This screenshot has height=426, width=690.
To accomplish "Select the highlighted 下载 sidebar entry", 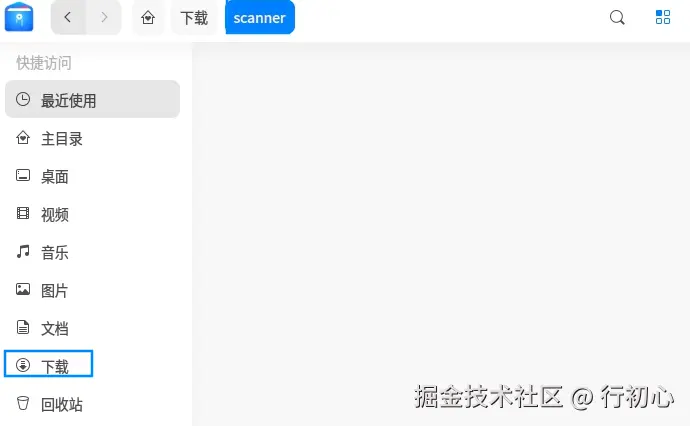I will (48, 364).
